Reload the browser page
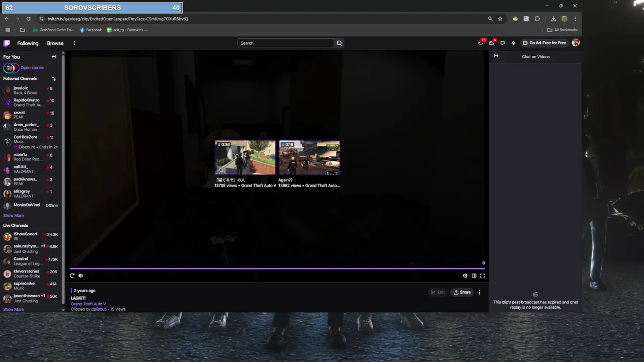Image resolution: width=644 pixels, height=362 pixels. pos(28,19)
